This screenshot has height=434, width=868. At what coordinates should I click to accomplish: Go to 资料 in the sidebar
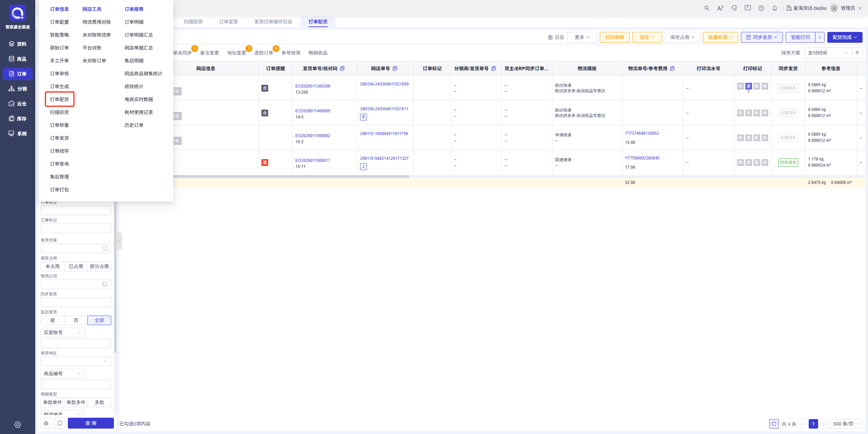pos(18,44)
